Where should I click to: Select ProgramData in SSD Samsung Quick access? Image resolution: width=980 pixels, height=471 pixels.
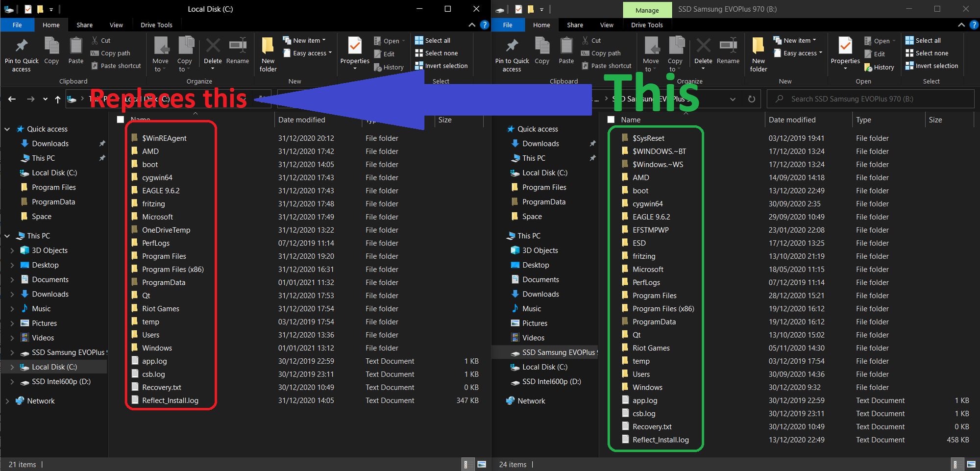click(543, 202)
